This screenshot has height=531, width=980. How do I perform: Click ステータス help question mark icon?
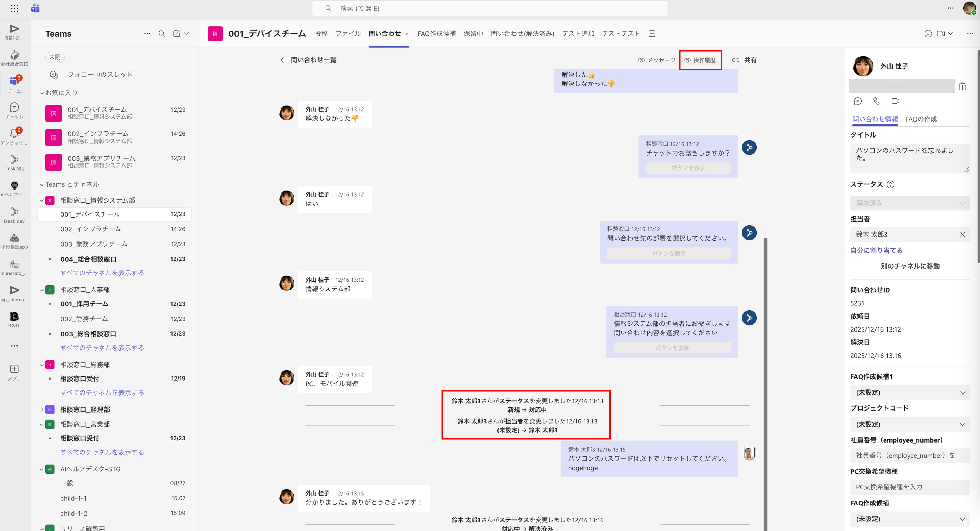(x=891, y=184)
